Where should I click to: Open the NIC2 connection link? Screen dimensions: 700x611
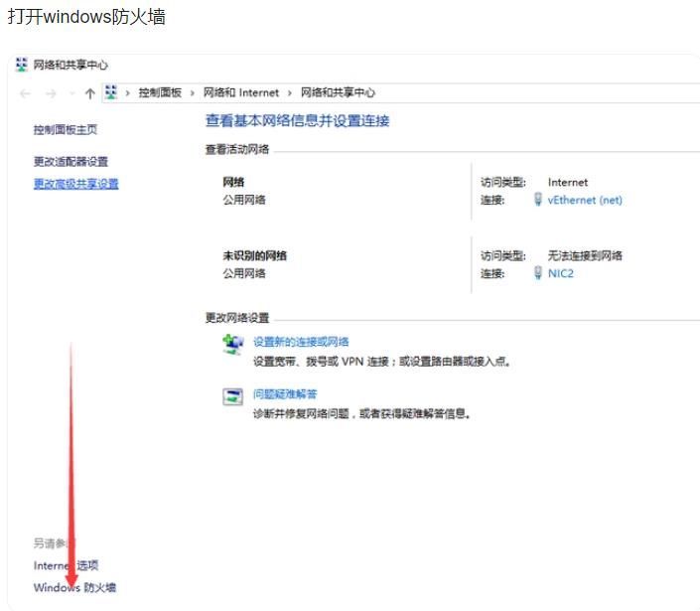click(x=561, y=273)
